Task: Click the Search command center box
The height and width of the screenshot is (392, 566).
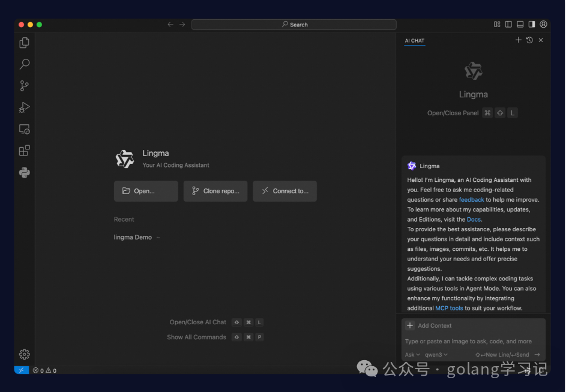Action: point(294,25)
